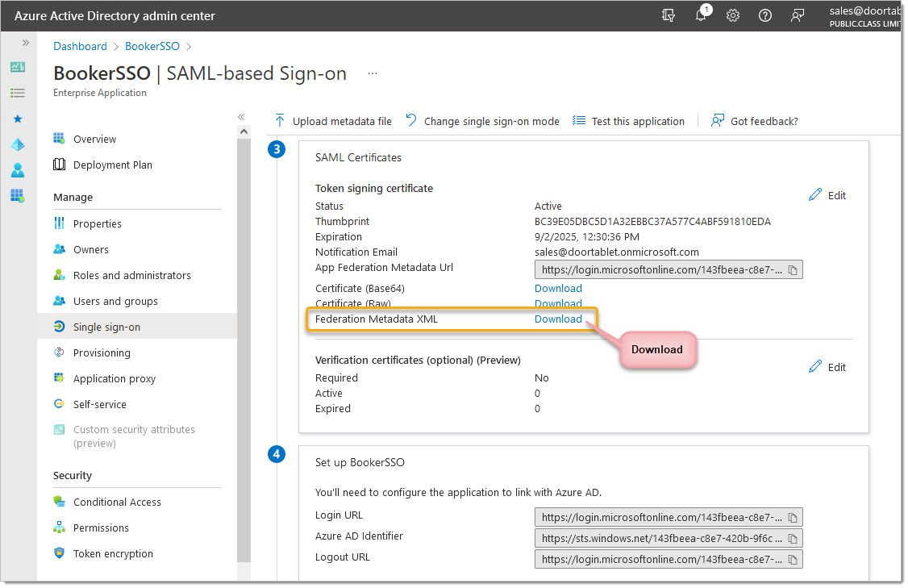Click the help question mark icon
Viewport: 908px width, 588px height.
pyautogui.click(x=765, y=15)
